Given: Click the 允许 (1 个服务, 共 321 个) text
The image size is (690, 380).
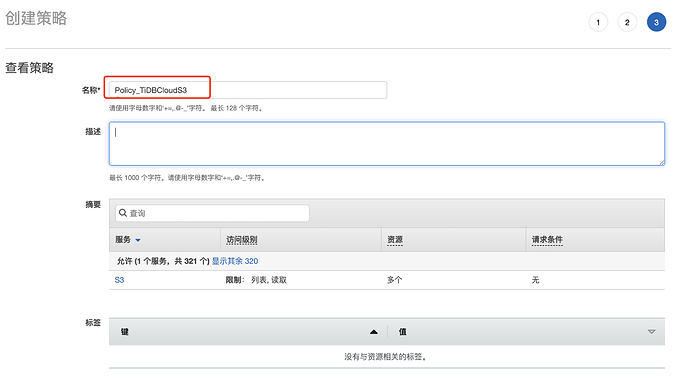Looking at the screenshot, I should pyautogui.click(x=163, y=261).
